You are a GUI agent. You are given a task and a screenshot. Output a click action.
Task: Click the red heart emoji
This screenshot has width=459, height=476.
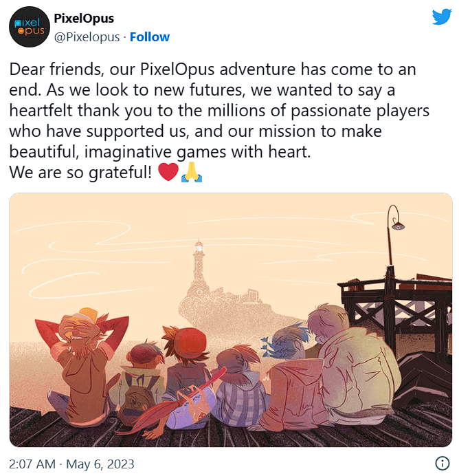(168, 172)
